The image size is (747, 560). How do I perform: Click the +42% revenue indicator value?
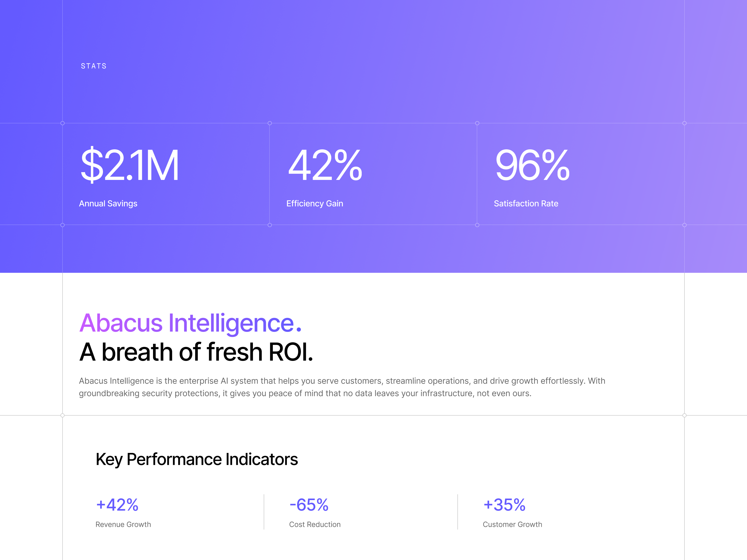[117, 505]
